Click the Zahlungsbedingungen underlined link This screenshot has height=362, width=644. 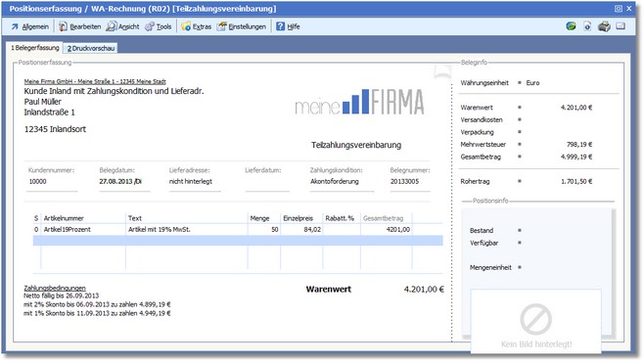55,288
